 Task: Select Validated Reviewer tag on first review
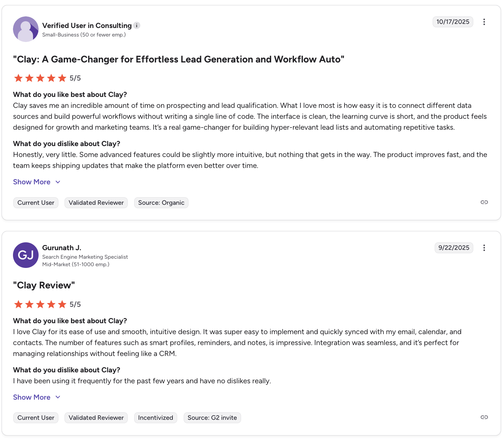[96, 203]
